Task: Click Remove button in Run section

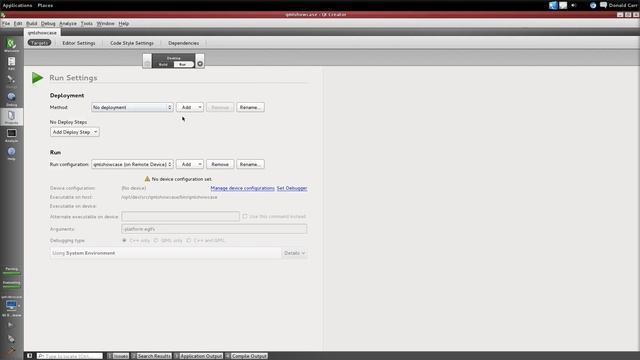Action: click(220, 164)
